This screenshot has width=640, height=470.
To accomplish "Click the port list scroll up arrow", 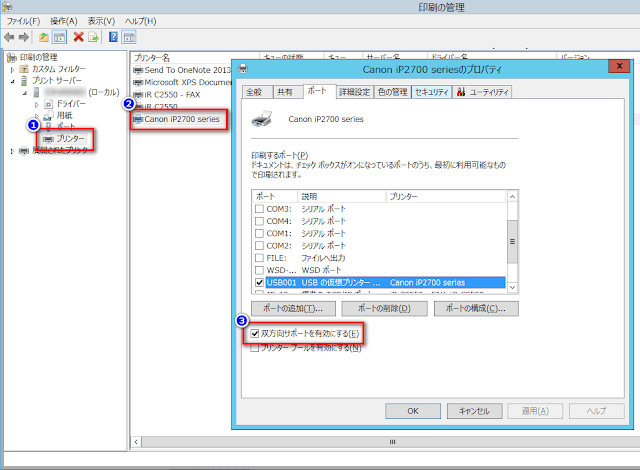I will (512, 197).
